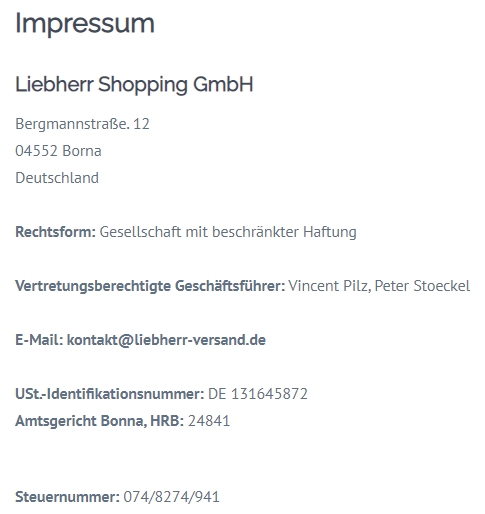Click the Impressum page heading
This screenshot has height=514, width=485.
85,24
